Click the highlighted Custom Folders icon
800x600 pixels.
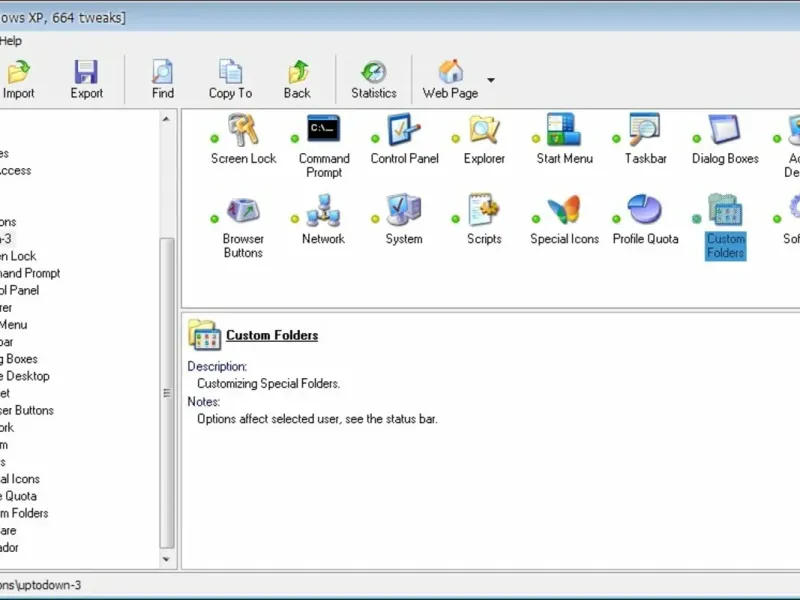tap(725, 210)
